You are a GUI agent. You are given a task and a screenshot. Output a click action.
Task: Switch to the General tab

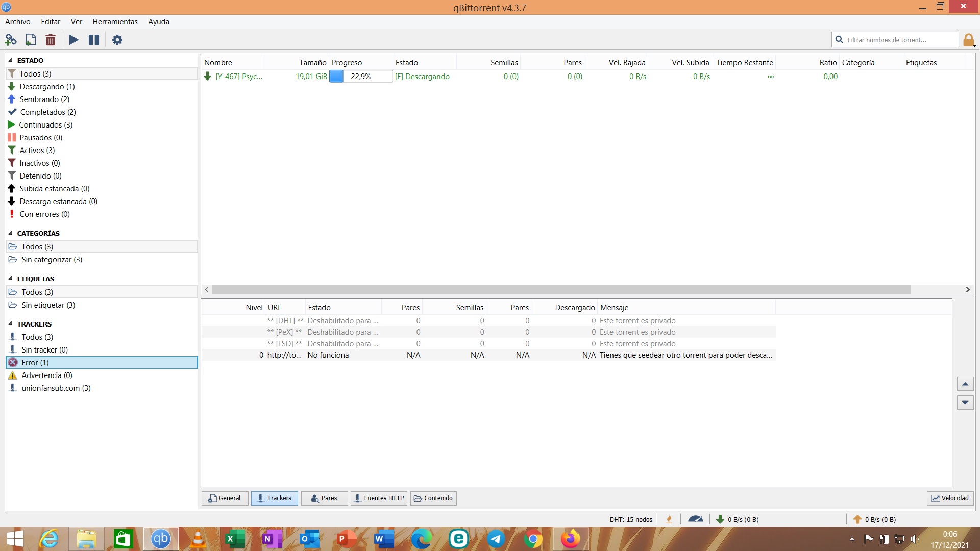click(x=225, y=498)
